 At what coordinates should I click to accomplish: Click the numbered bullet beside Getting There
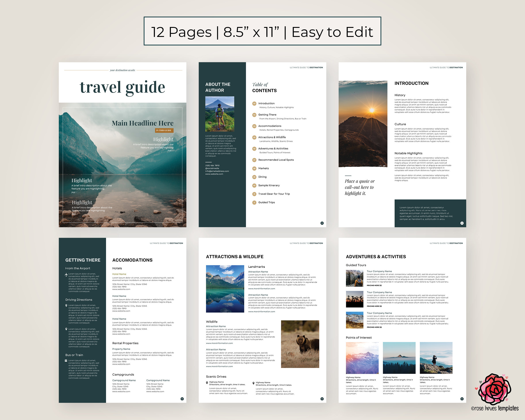(254, 115)
